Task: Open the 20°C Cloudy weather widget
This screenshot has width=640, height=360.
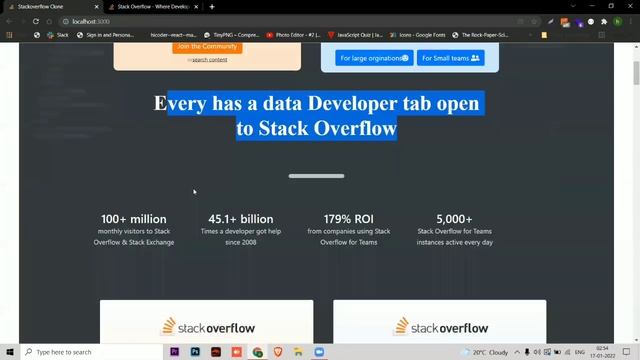Action: [484, 352]
